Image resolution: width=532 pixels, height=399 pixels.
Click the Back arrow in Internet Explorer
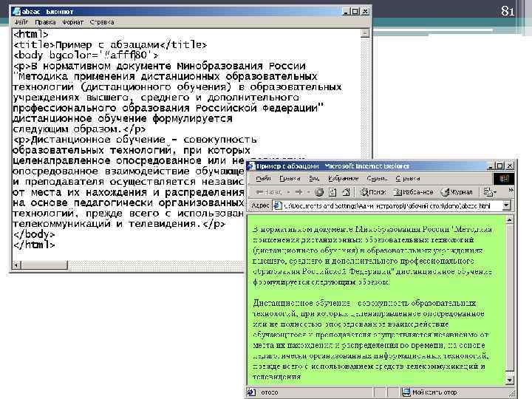pyautogui.click(x=269, y=192)
